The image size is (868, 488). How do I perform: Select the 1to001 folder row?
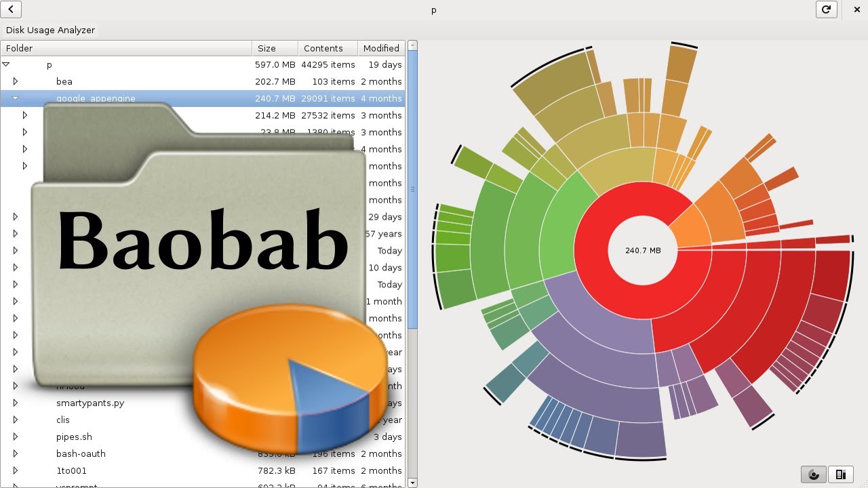(71, 470)
